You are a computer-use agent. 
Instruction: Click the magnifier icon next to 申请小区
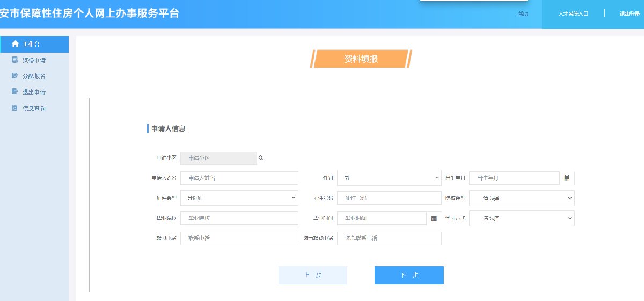tap(261, 158)
